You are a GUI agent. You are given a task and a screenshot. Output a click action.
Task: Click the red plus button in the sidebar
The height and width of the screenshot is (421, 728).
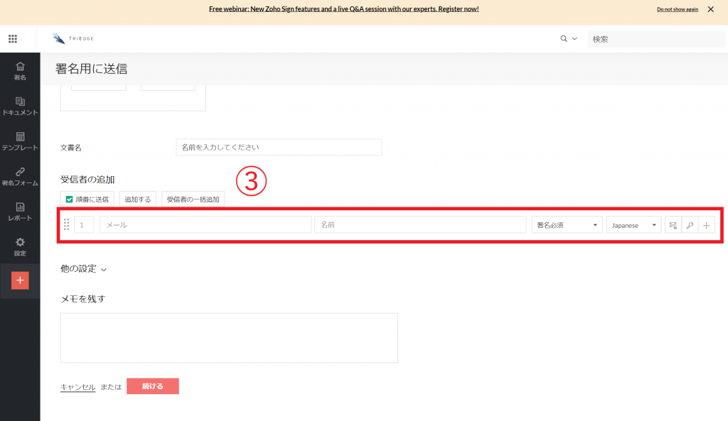point(20,280)
